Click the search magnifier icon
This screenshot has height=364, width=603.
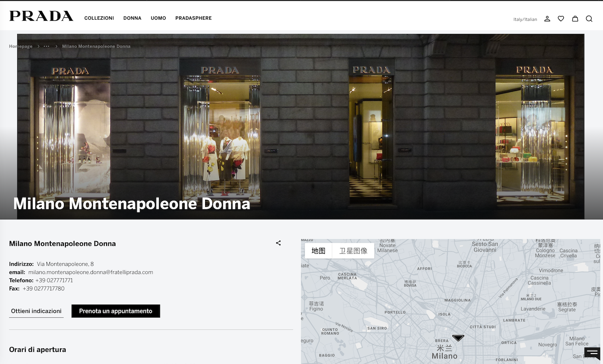589,18
